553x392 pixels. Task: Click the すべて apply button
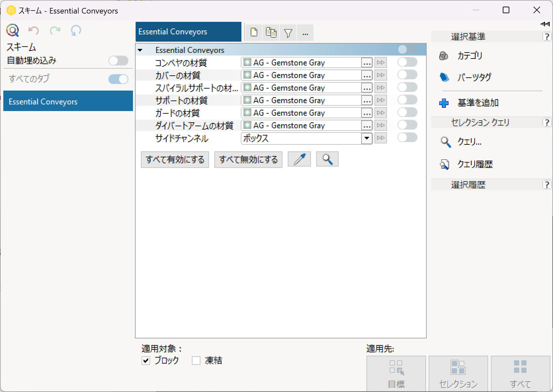point(521,374)
